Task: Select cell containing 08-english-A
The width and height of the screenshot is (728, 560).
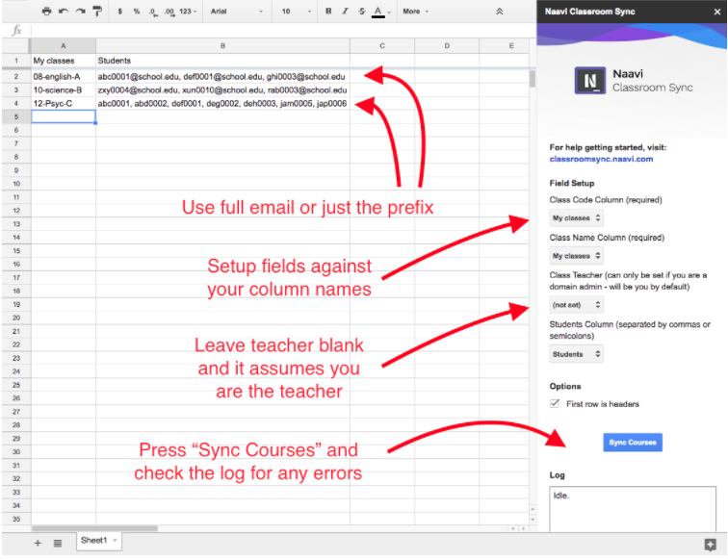Action: click(x=64, y=77)
